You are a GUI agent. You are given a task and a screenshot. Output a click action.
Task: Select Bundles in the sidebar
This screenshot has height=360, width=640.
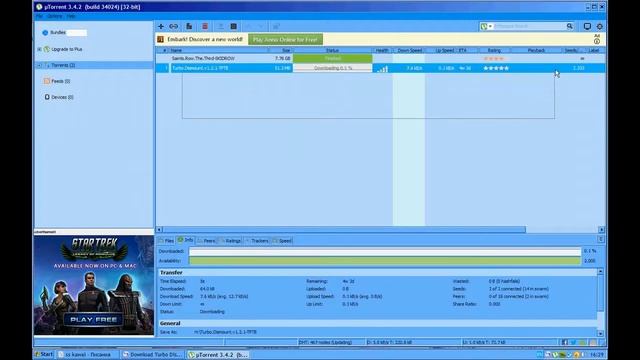click(58, 32)
